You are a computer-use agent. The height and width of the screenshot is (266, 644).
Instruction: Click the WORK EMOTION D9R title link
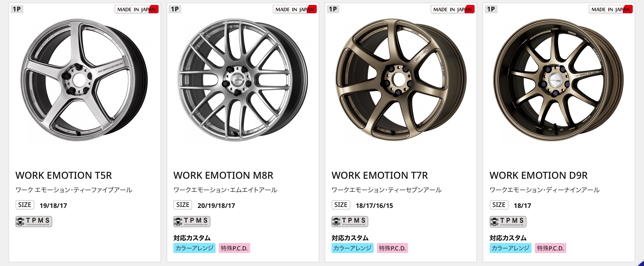click(538, 175)
